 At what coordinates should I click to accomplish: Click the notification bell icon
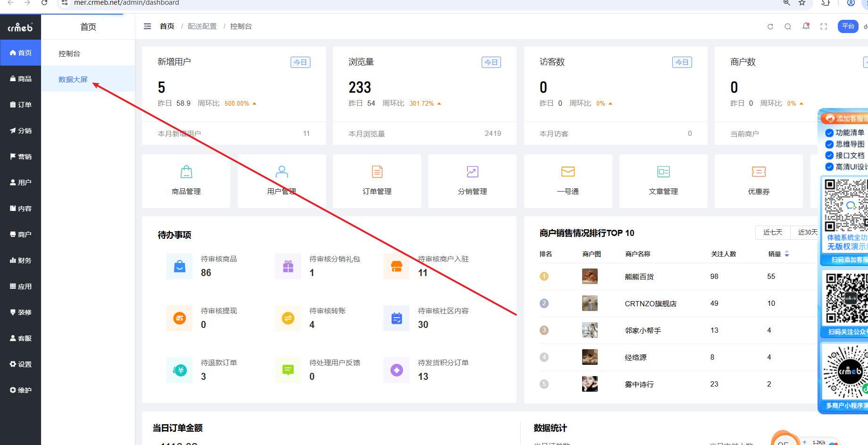click(806, 26)
